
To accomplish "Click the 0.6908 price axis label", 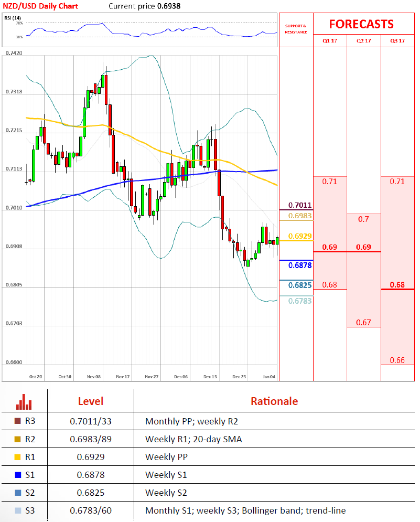I will point(14,247).
